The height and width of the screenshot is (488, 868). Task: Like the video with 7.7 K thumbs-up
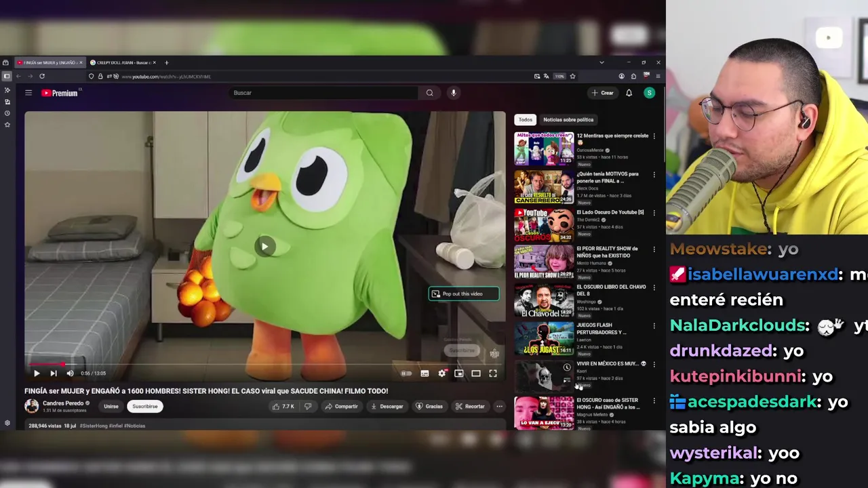point(283,407)
